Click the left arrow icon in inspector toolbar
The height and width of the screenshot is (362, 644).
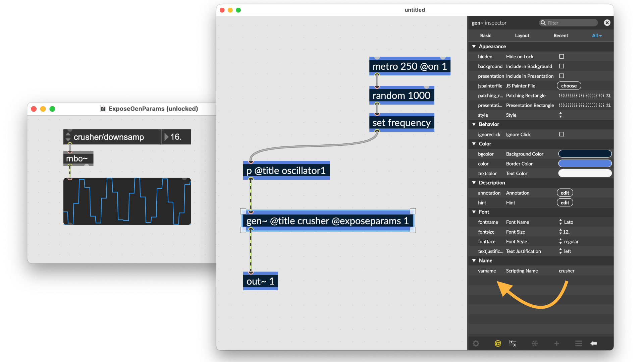tap(594, 343)
